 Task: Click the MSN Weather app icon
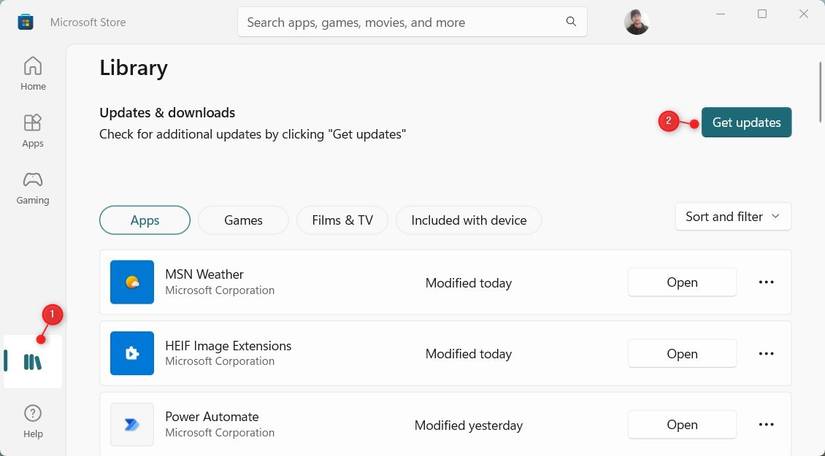132,282
